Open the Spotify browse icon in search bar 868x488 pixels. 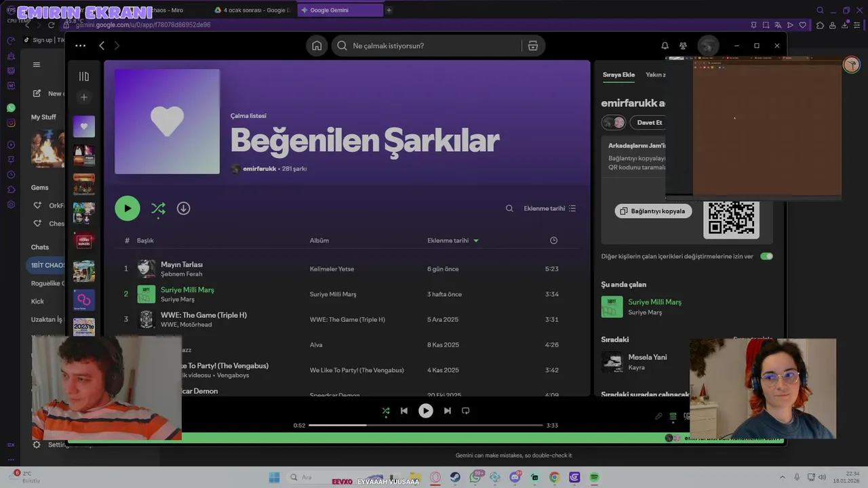coord(533,45)
